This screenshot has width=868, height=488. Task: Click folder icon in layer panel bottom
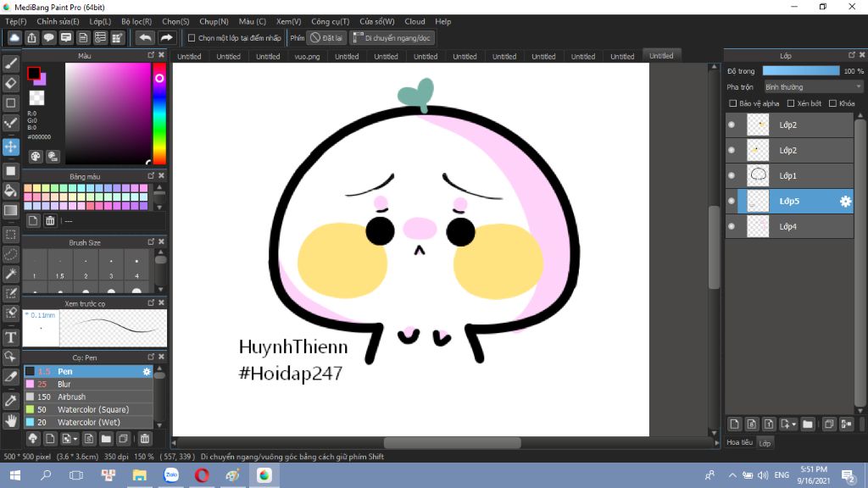(808, 424)
